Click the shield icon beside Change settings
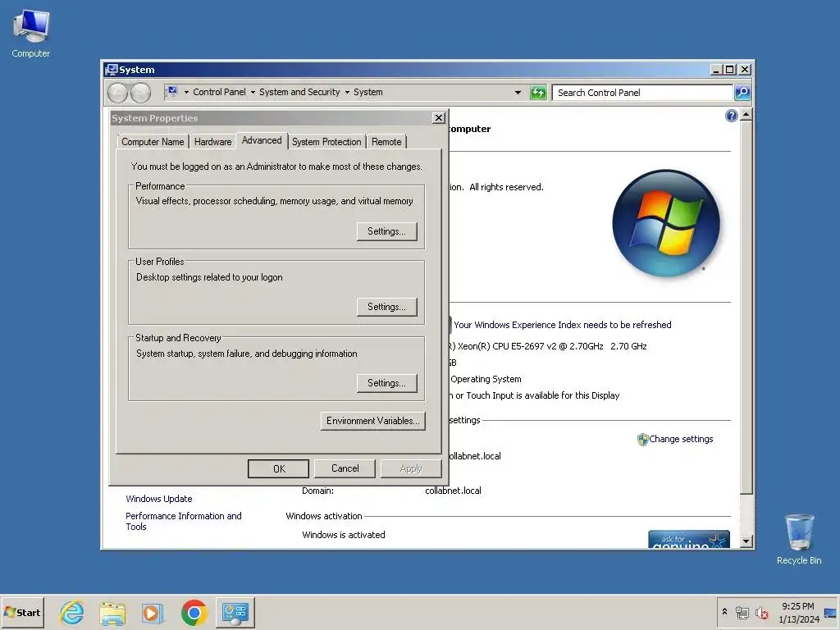Screen dimensions: 840x630 pos(642,440)
